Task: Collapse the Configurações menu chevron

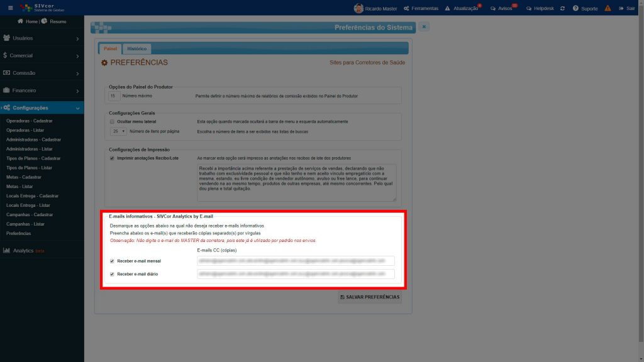Action: click(77, 108)
